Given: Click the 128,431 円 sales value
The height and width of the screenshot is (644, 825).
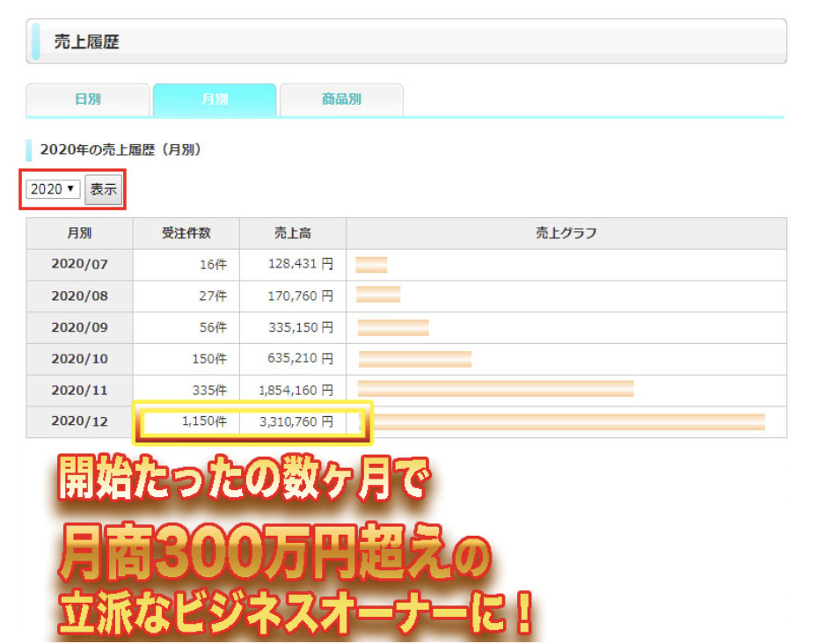Looking at the screenshot, I should pos(301,264).
